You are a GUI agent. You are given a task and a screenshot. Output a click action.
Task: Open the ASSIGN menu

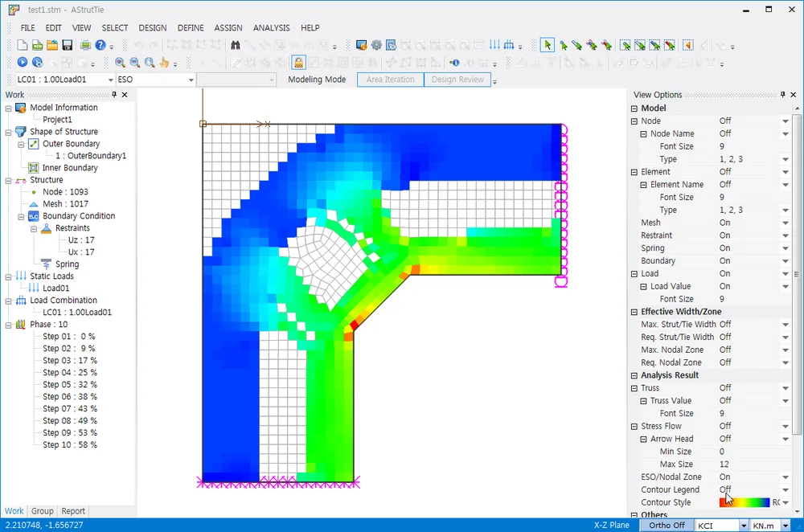coord(228,27)
